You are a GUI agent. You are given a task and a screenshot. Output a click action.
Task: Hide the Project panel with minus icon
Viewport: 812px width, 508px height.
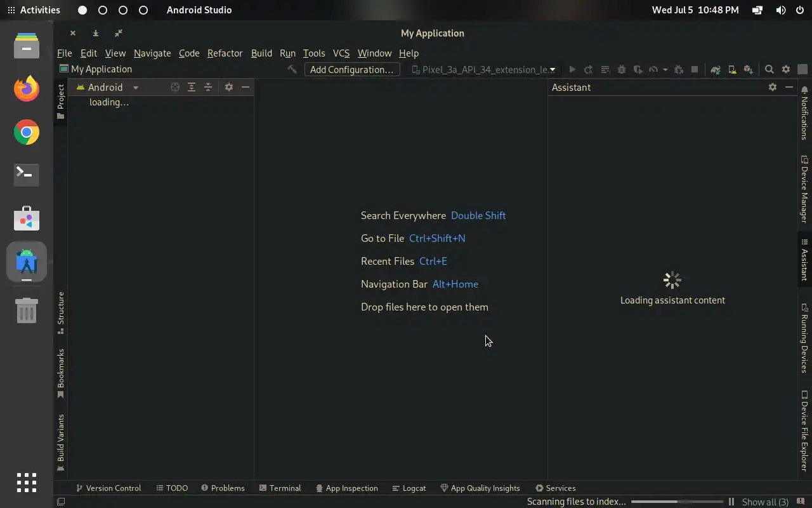(x=246, y=87)
